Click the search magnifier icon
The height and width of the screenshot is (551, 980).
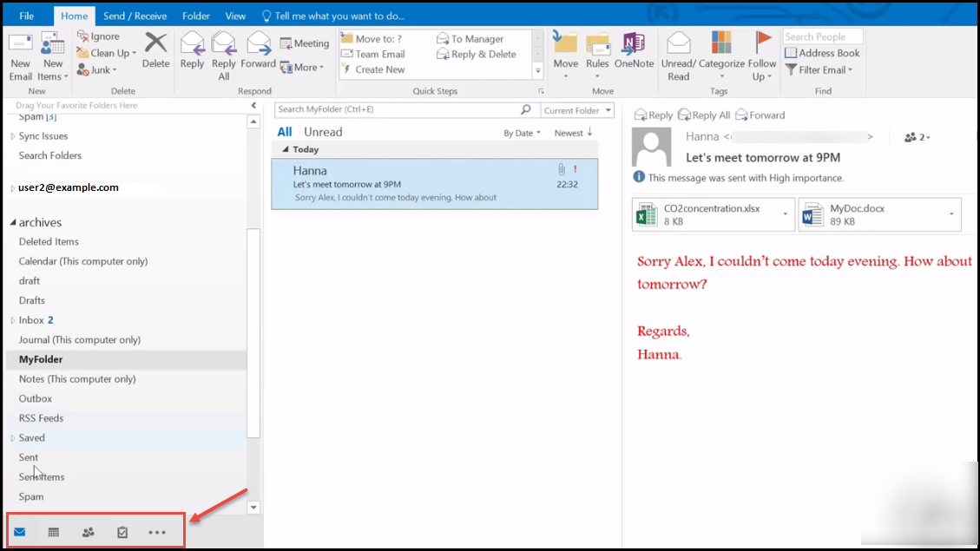pyautogui.click(x=526, y=109)
